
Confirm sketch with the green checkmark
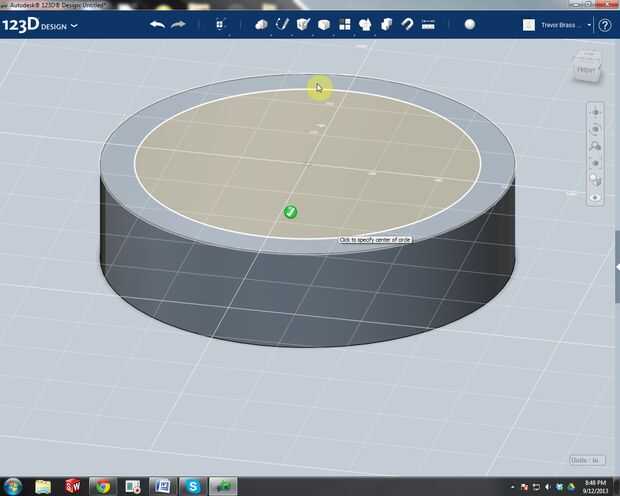291,212
